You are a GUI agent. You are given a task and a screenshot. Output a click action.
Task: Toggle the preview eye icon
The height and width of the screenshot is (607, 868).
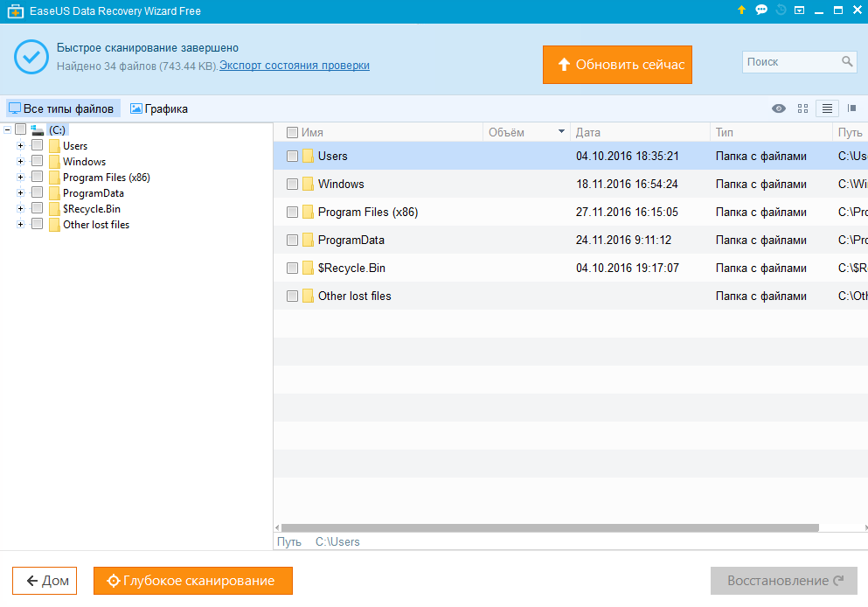(778, 108)
